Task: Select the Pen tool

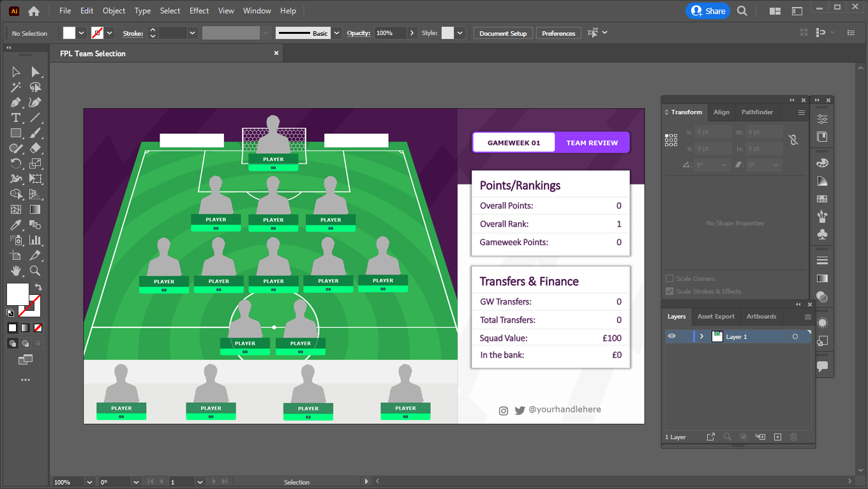Action: point(16,102)
